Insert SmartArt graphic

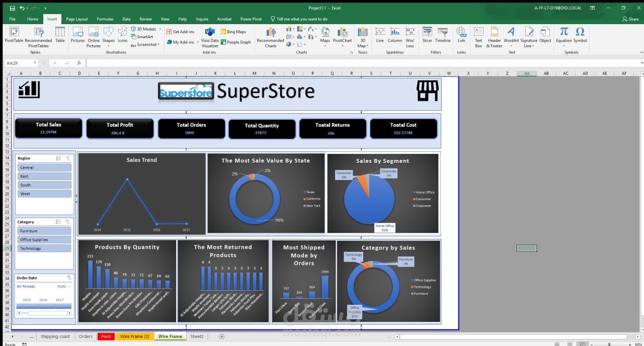(141, 37)
